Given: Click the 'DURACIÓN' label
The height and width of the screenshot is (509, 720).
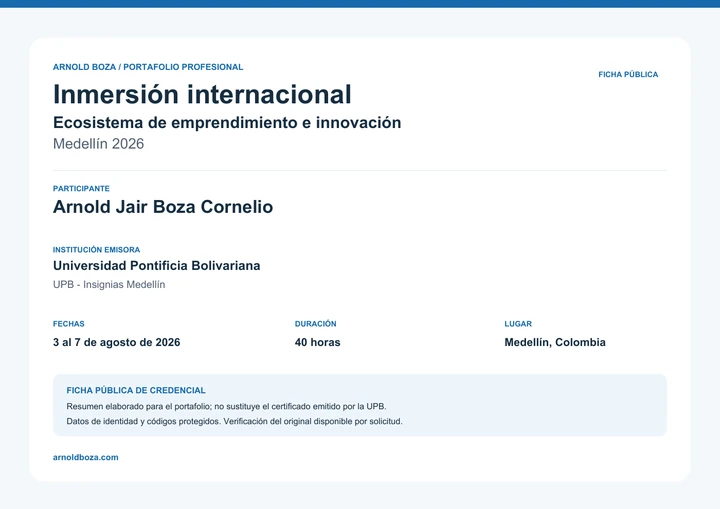Looking at the screenshot, I should coord(315,324).
